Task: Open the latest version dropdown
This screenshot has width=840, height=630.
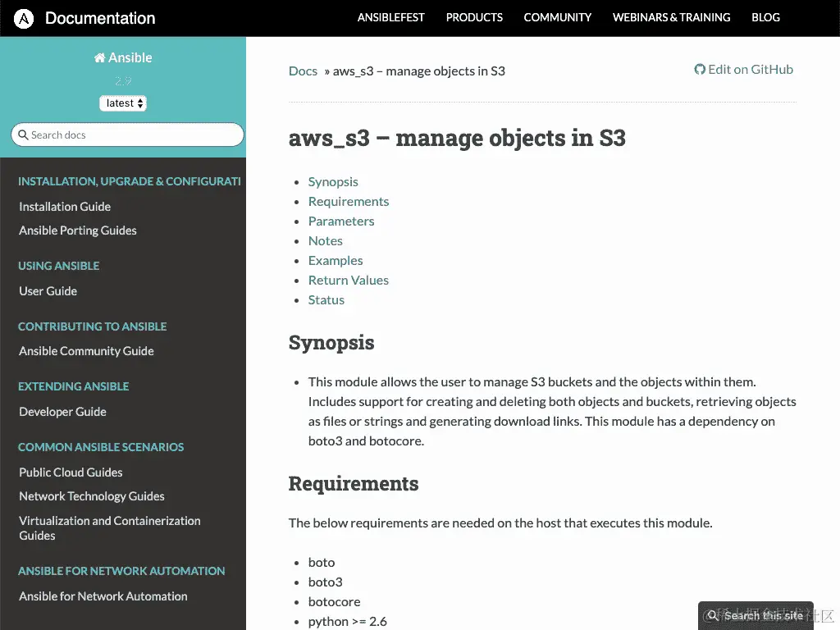Action: (123, 103)
